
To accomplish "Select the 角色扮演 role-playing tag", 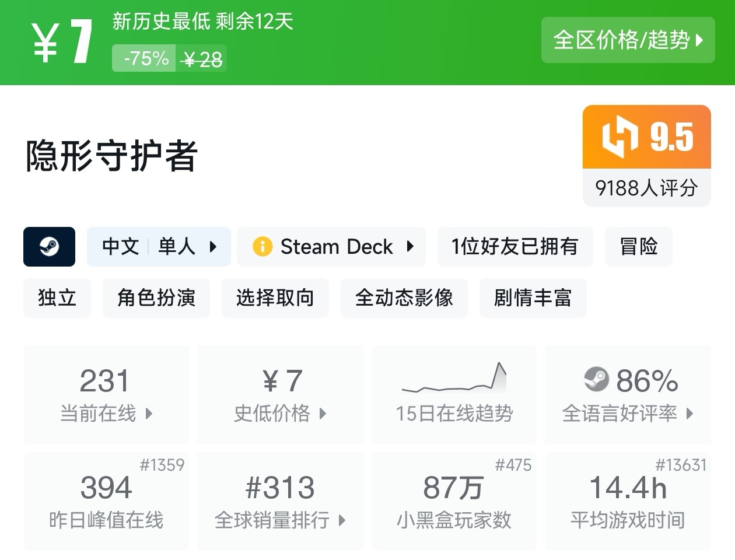I will click(x=156, y=298).
